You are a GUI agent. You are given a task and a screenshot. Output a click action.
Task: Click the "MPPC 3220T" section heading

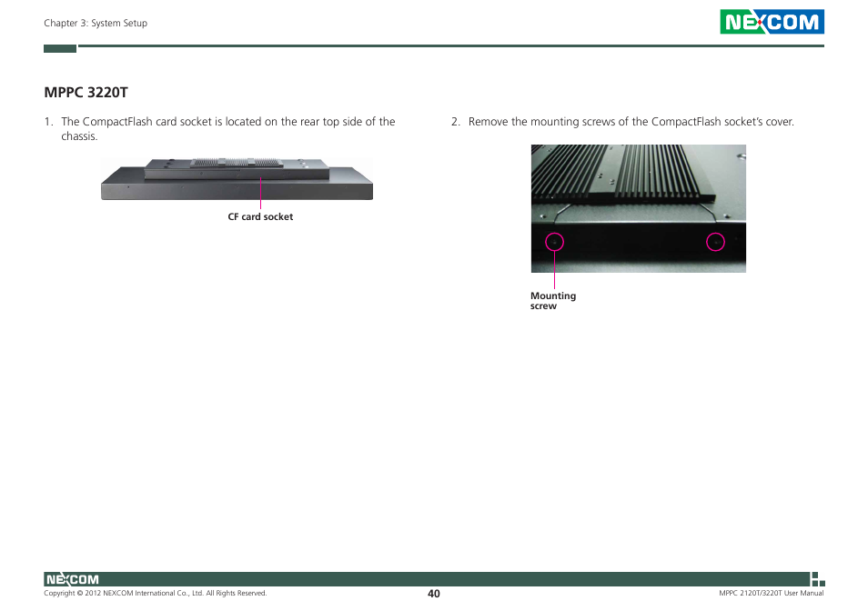tap(86, 93)
